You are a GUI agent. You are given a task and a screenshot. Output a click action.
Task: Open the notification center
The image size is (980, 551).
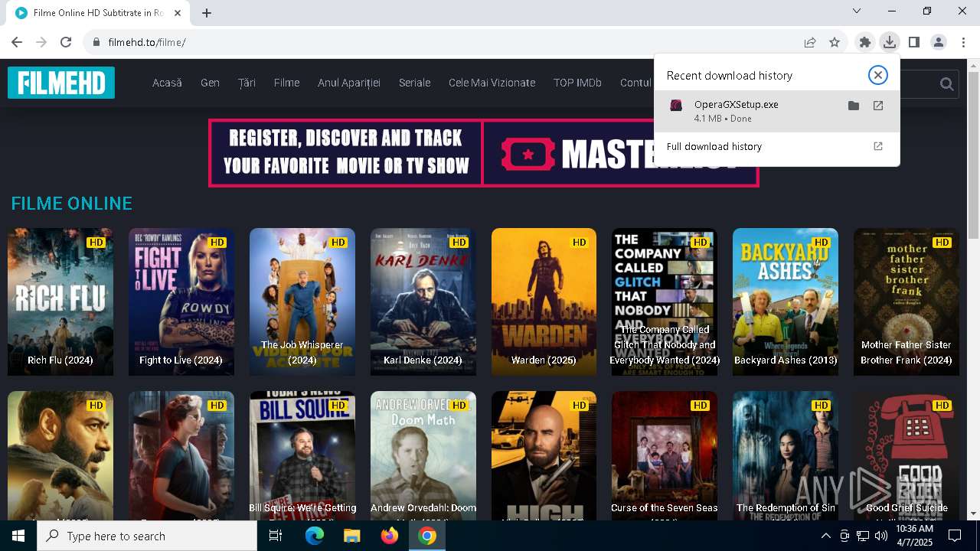pos(955,536)
